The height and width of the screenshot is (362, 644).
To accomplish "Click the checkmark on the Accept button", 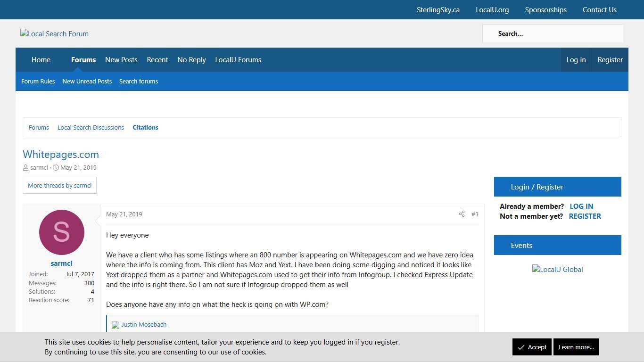I will 521,347.
